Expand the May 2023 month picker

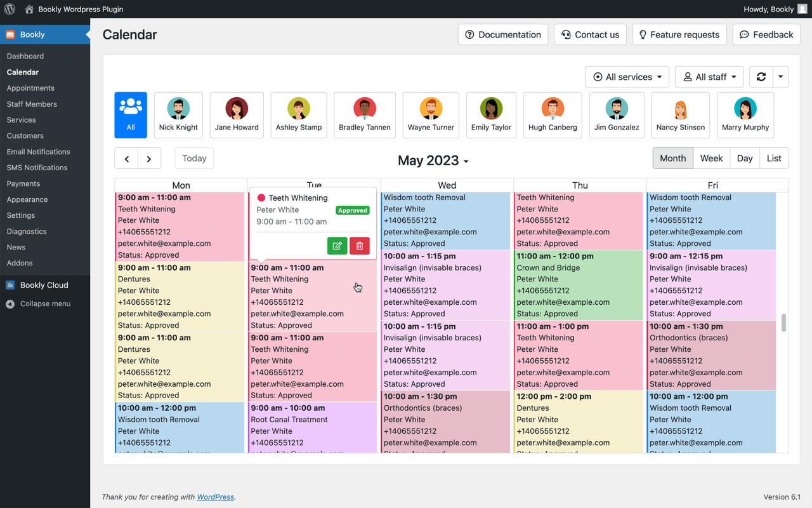pos(433,161)
